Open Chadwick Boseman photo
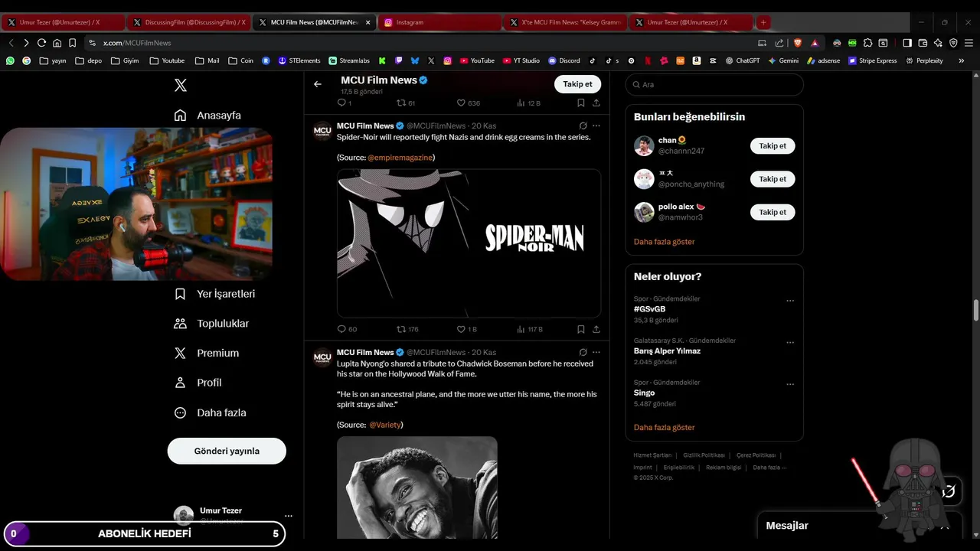 [417, 487]
